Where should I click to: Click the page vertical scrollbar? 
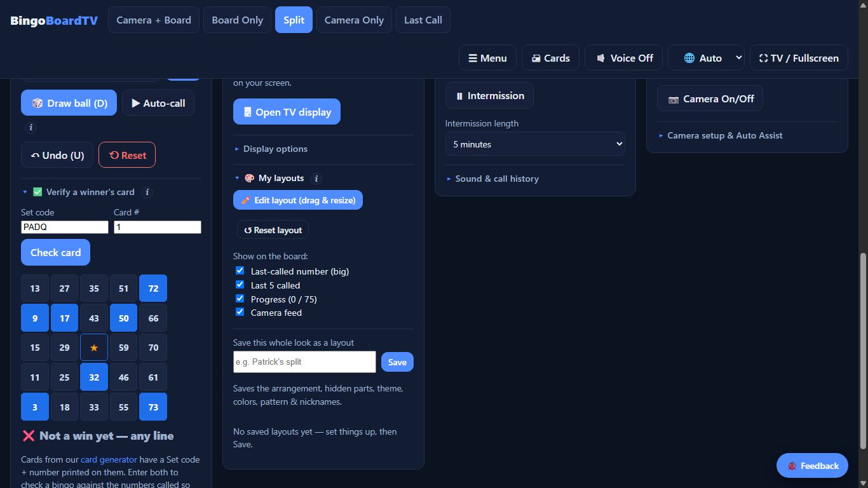(x=862, y=352)
